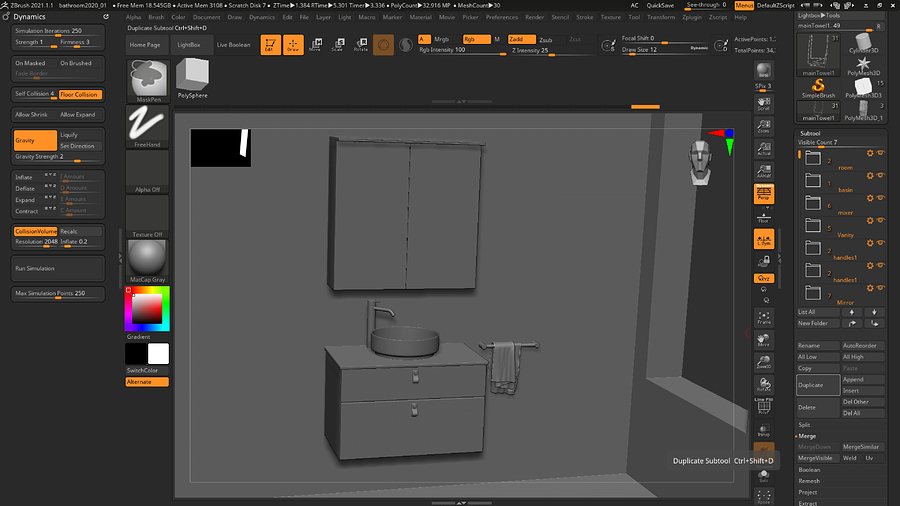Toggle the PolyF line fill button
The width and height of the screenshot is (900, 506).
764,407
